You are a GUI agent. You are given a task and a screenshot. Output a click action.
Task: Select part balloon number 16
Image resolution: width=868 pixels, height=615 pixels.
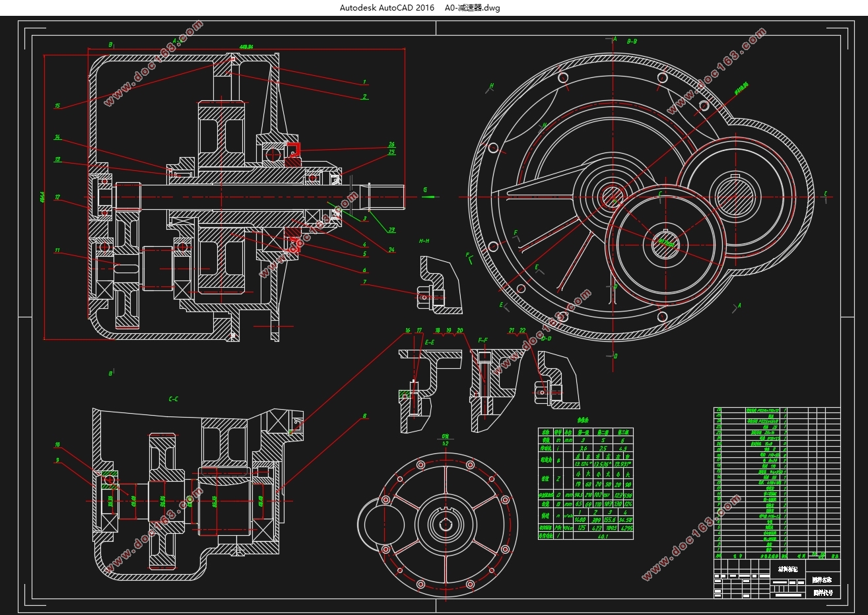tap(407, 331)
